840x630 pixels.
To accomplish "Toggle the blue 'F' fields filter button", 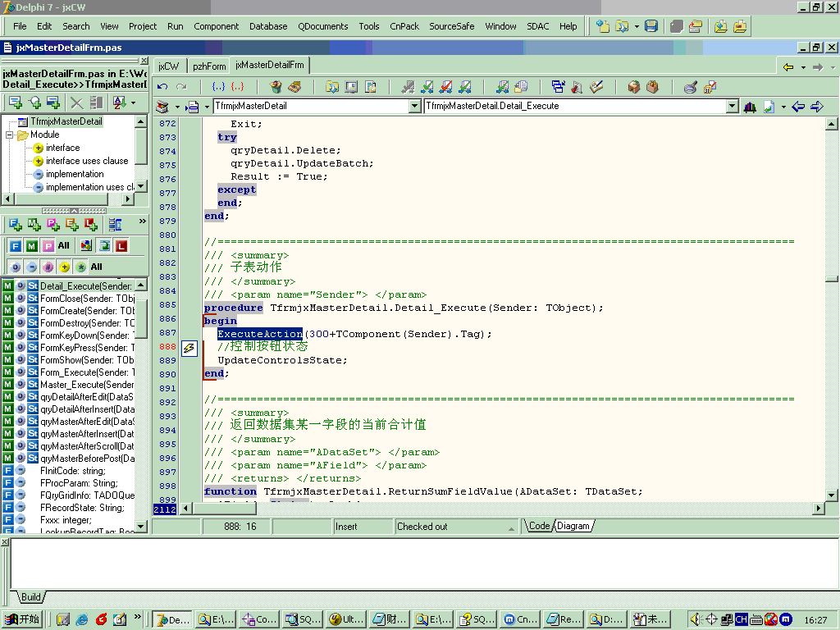I will 16,246.
